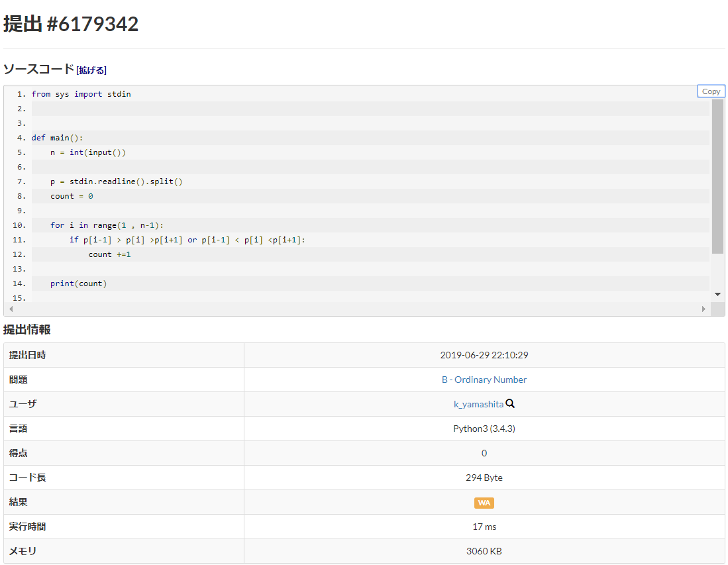Click the 提出日時 row label

pyautogui.click(x=27, y=354)
